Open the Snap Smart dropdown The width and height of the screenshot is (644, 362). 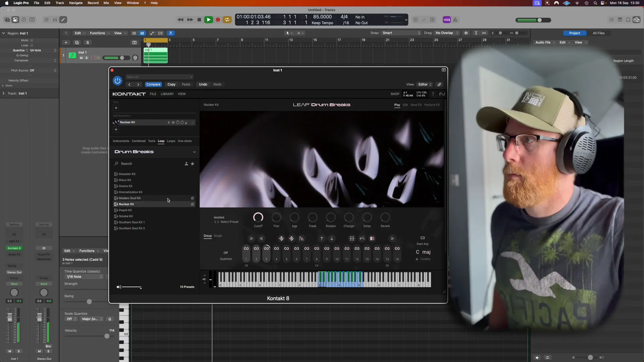(x=401, y=33)
